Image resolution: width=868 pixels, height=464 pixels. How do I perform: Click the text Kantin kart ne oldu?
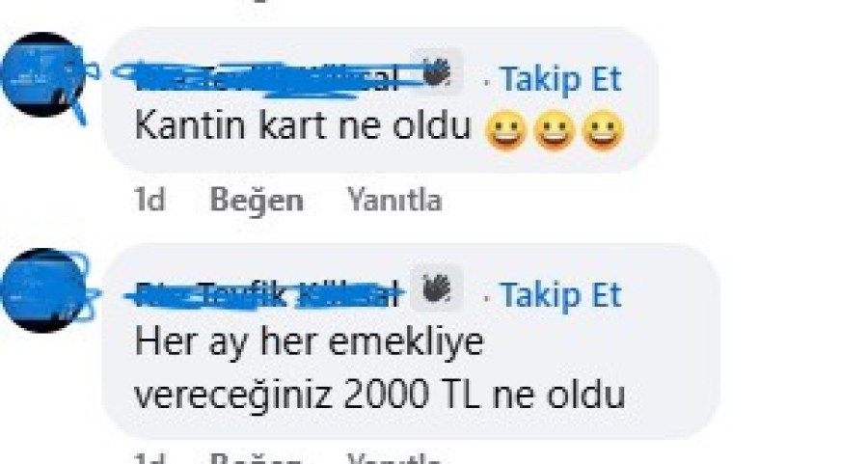[302, 126]
